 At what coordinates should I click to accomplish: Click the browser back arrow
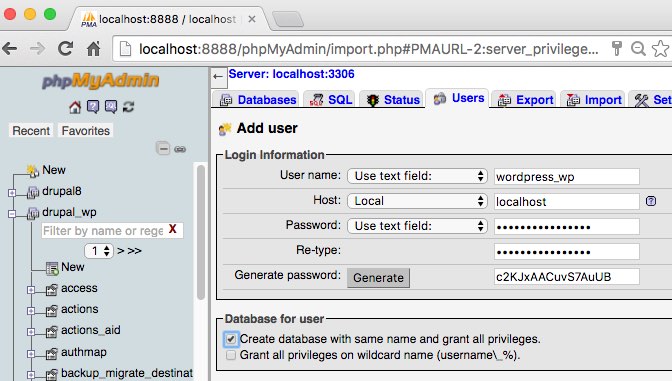(x=10, y=48)
